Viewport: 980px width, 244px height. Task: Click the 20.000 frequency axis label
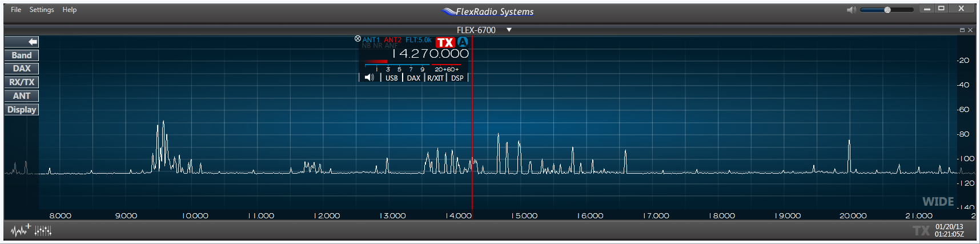coord(853,215)
